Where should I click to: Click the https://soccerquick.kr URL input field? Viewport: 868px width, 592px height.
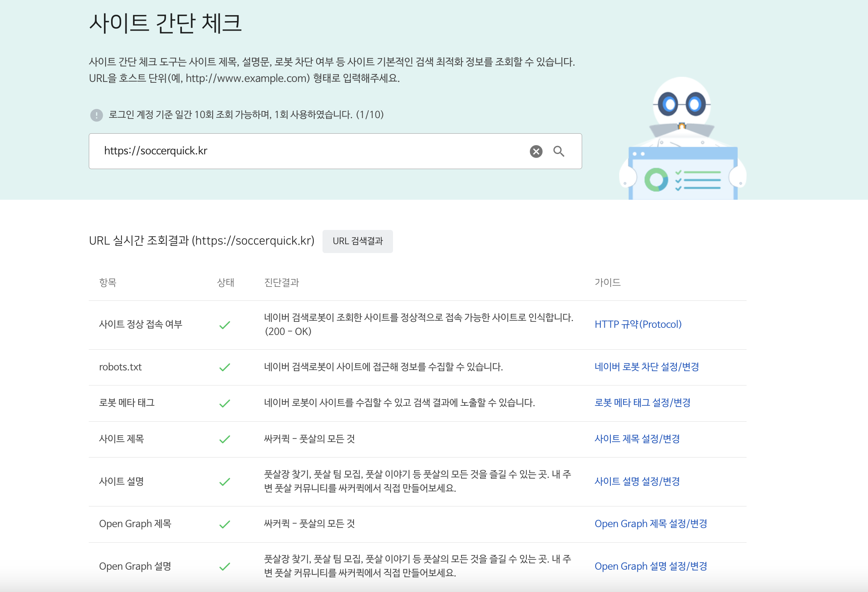click(x=279, y=151)
